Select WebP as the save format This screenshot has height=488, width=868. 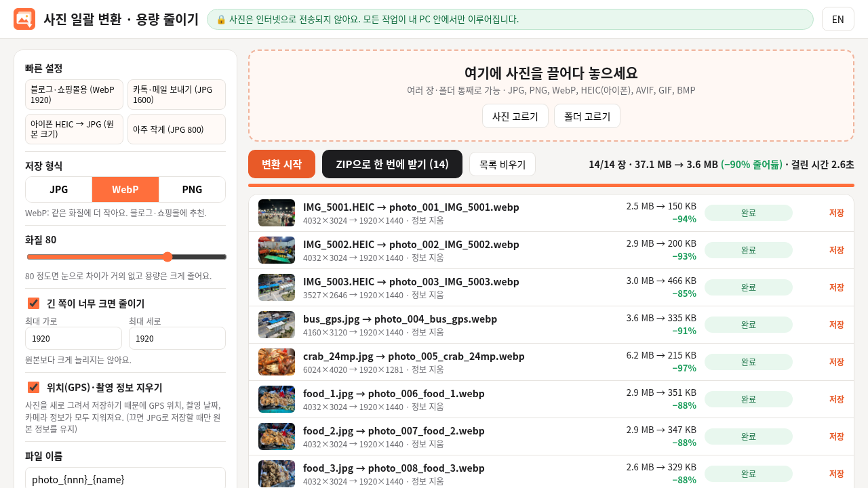pos(125,189)
